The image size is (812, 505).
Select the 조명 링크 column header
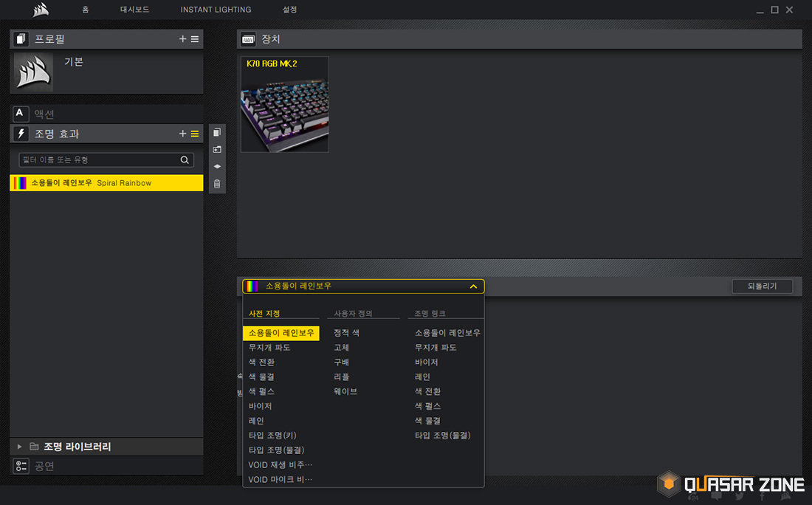(430, 313)
